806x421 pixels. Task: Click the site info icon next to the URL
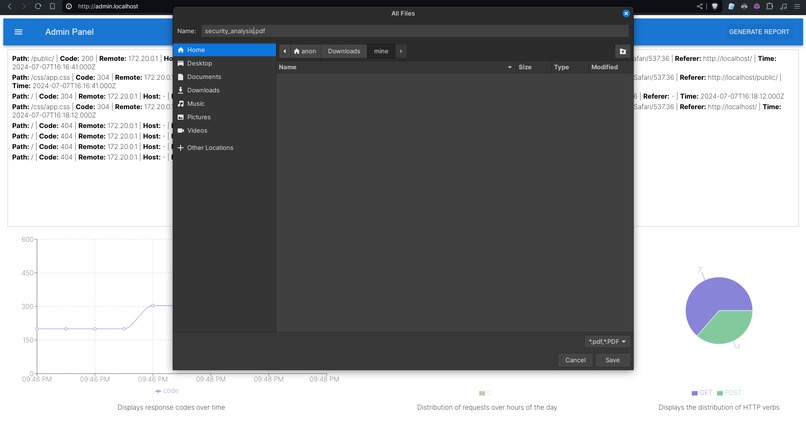coord(69,6)
